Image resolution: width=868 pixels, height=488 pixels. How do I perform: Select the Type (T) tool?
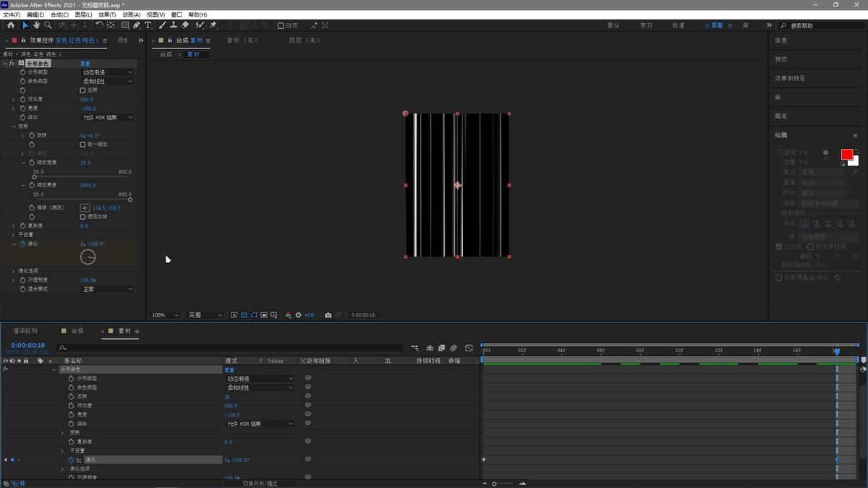[148, 25]
